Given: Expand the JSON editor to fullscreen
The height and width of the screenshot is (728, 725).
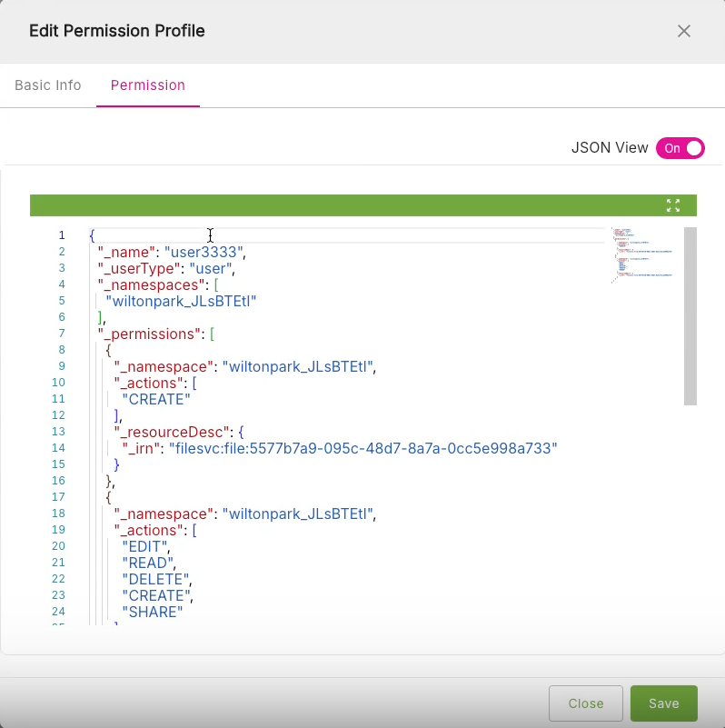Looking at the screenshot, I should click(x=673, y=205).
